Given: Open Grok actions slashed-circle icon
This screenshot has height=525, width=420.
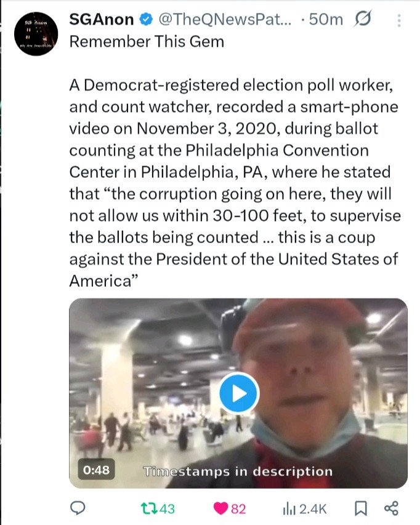Looking at the screenshot, I should point(363,20).
